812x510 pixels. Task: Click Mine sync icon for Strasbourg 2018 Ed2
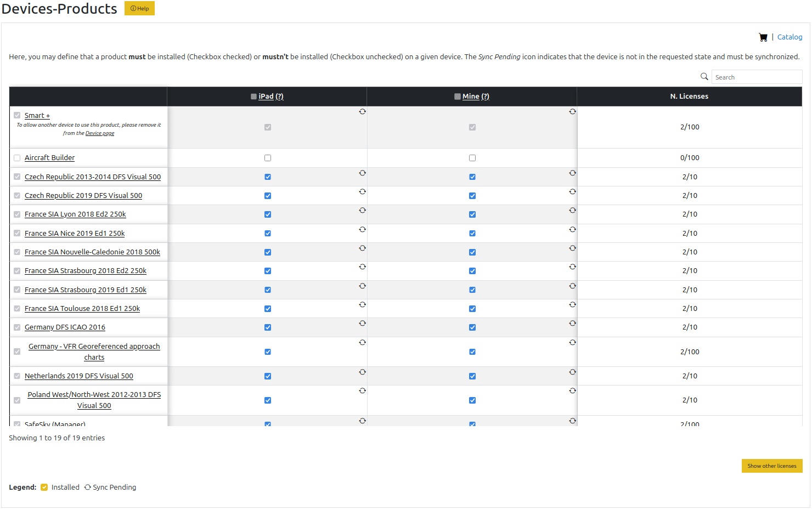pos(573,267)
